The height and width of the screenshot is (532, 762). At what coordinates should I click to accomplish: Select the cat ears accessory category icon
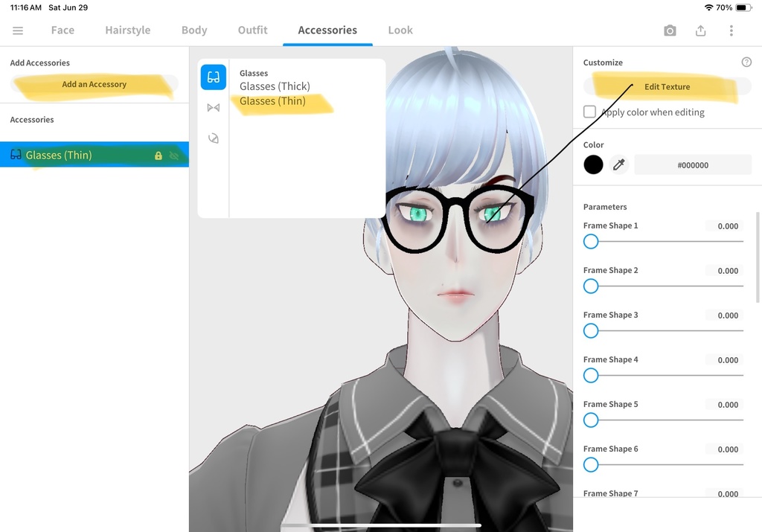[214, 108]
